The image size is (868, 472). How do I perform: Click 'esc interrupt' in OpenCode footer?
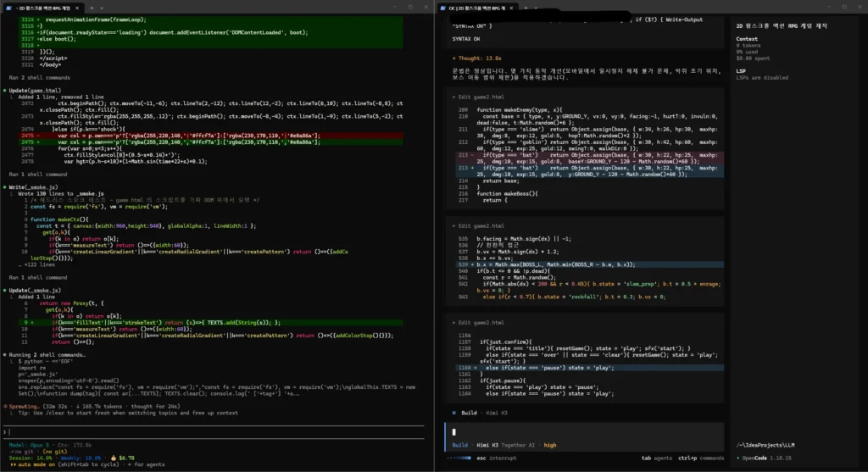coord(497,458)
